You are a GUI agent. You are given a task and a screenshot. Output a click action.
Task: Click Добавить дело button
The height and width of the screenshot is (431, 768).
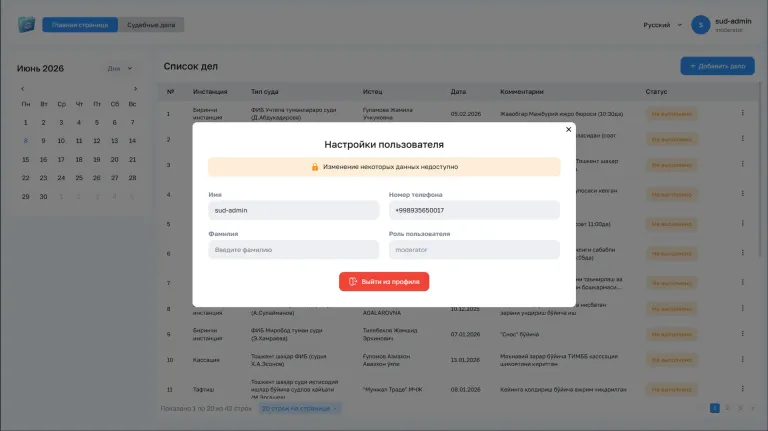[x=717, y=66]
